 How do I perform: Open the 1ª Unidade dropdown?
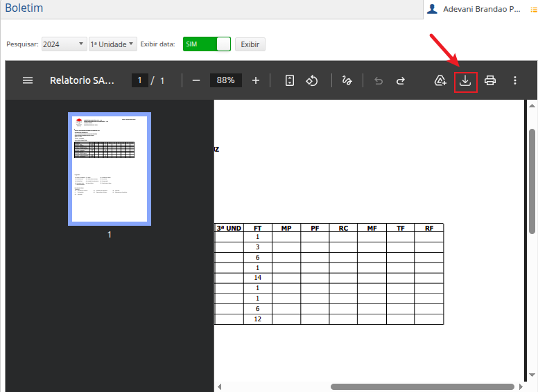click(112, 44)
